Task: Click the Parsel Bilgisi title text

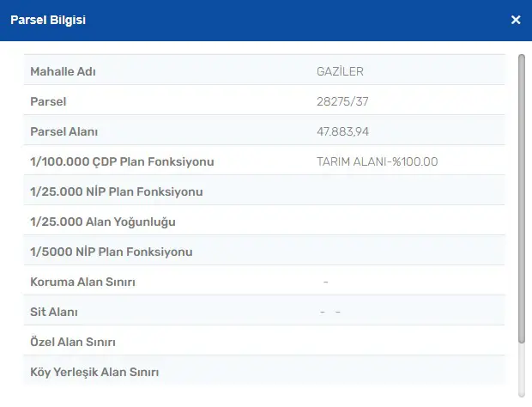Action: [x=48, y=20]
